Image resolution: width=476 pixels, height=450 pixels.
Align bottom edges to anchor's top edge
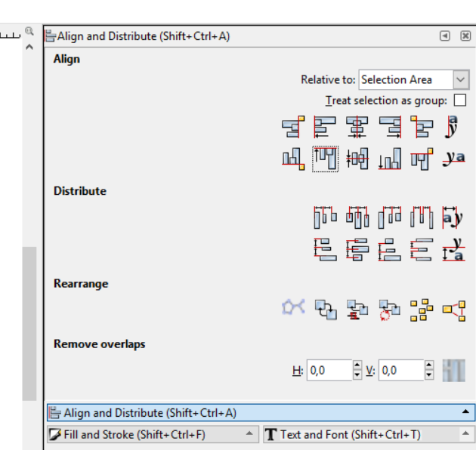[x=293, y=159]
